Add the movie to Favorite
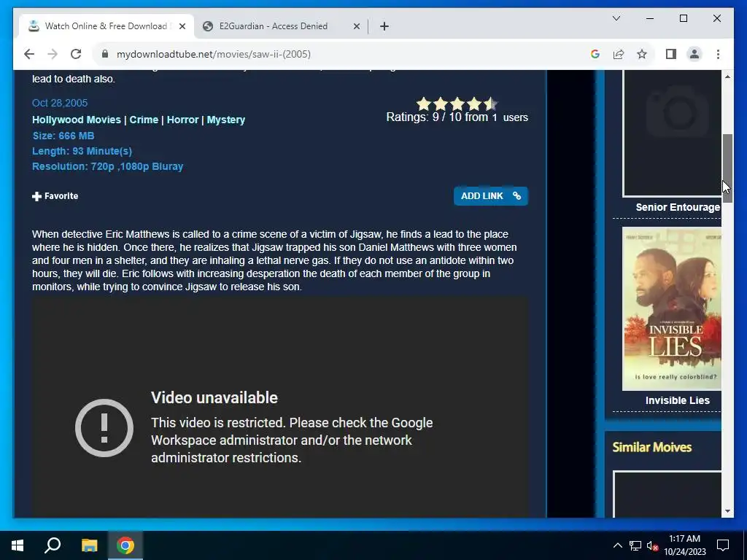The width and height of the screenshot is (747, 560). click(x=55, y=196)
